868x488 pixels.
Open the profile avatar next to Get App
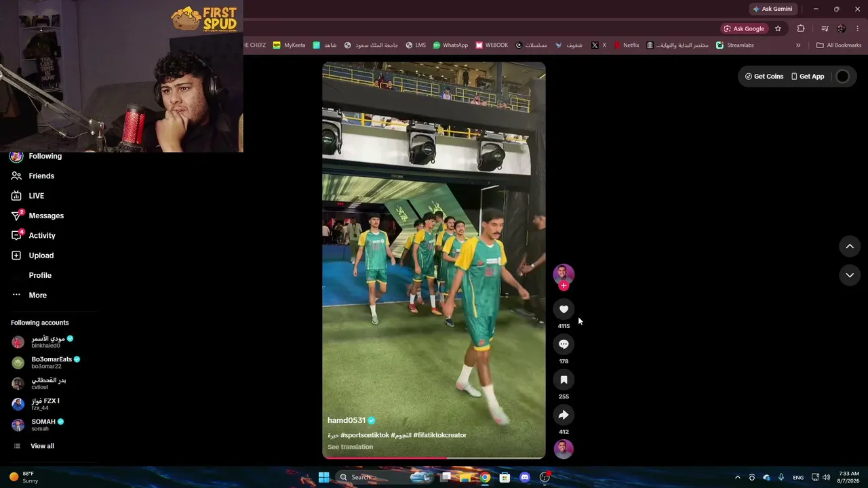tap(842, 77)
